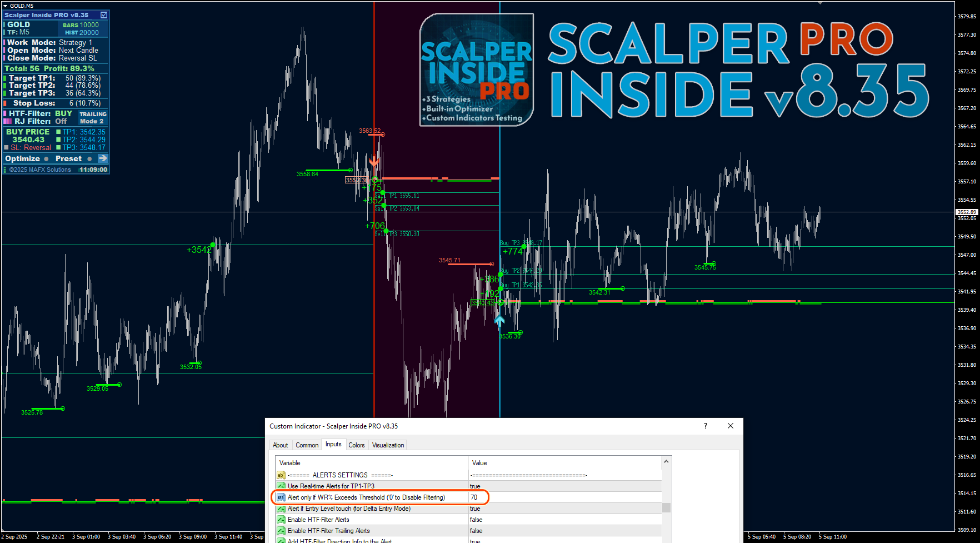The image size is (980, 543).
Task: Click the Sell TP3 3550.30 marker dot
Action: 386,231
